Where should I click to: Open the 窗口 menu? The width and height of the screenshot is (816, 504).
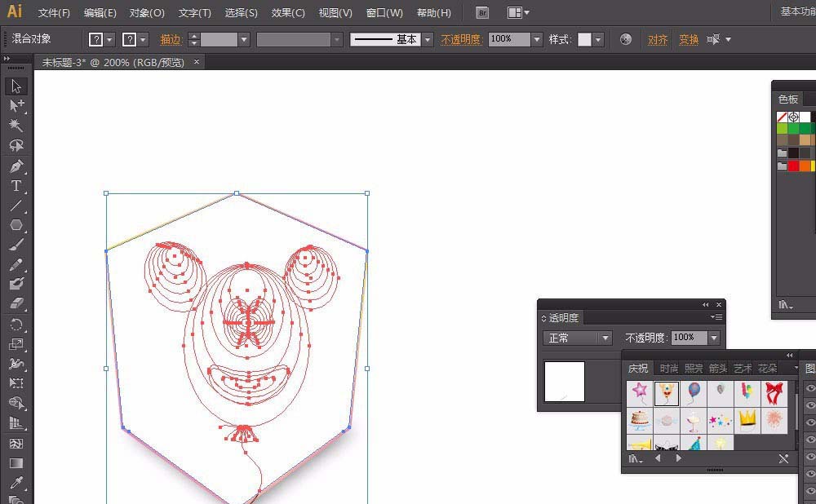384,12
